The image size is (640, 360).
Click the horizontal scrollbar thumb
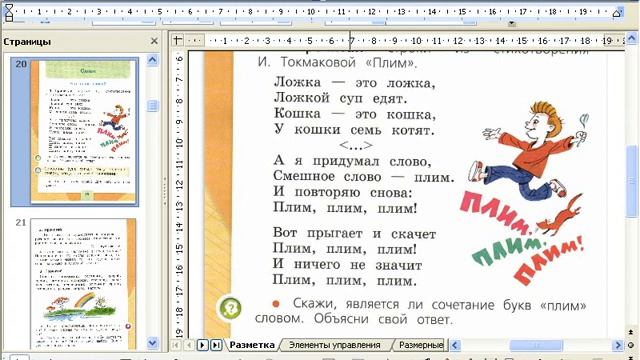[536, 345]
